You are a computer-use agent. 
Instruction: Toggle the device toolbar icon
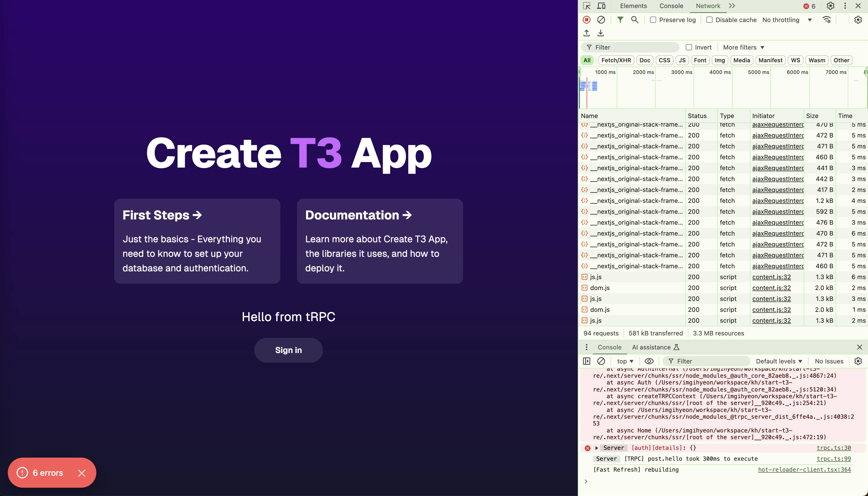click(x=601, y=6)
